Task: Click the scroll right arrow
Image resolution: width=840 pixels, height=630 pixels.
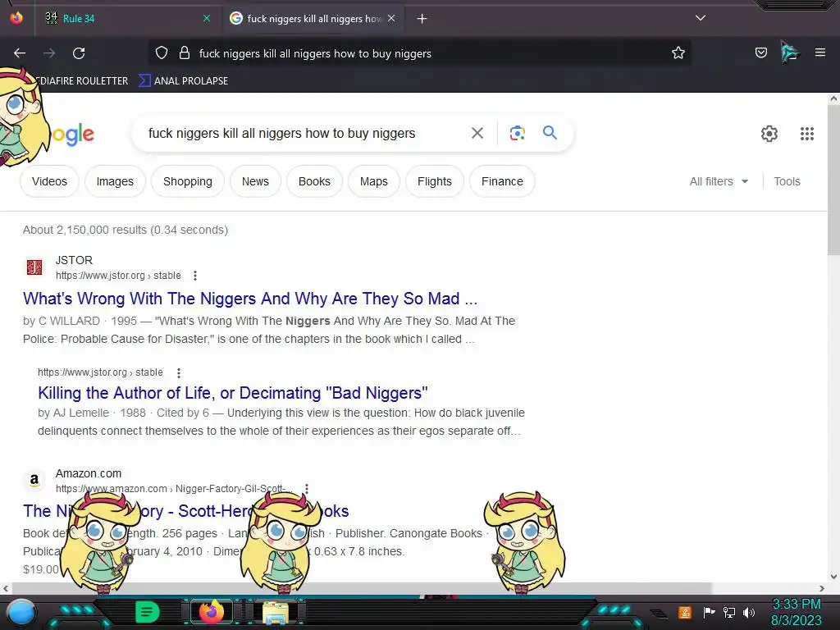Action: (x=822, y=588)
